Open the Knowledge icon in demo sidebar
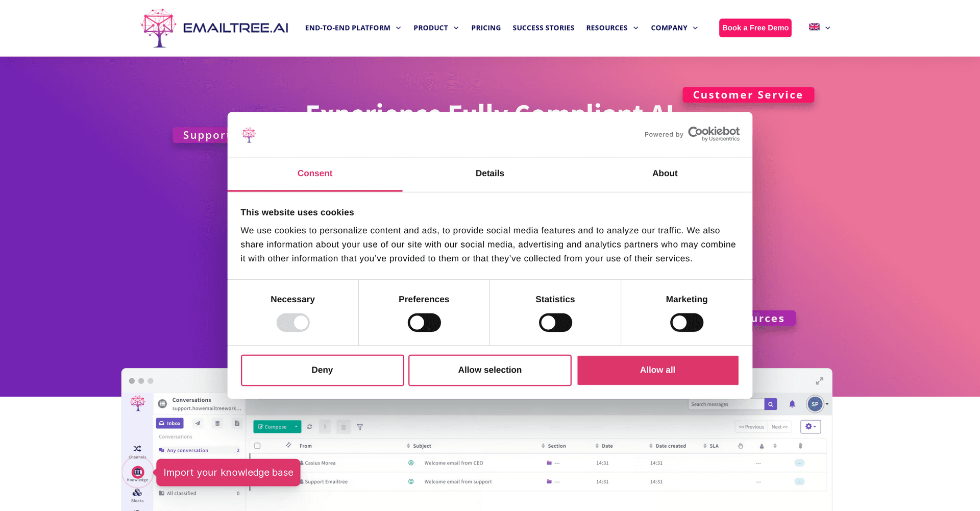This screenshot has width=980, height=511. coord(138,472)
